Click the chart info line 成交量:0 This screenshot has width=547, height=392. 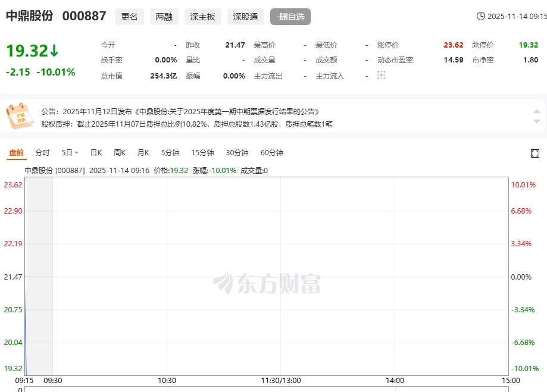(254, 171)
